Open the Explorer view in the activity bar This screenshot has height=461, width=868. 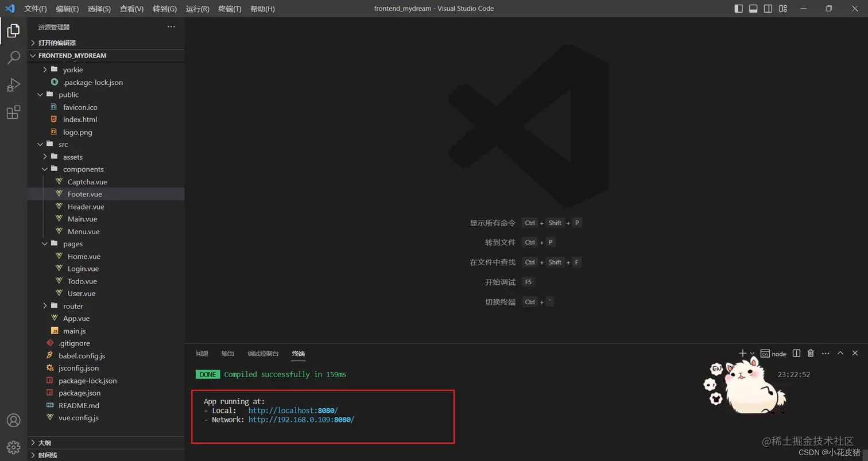click(13, 31)
